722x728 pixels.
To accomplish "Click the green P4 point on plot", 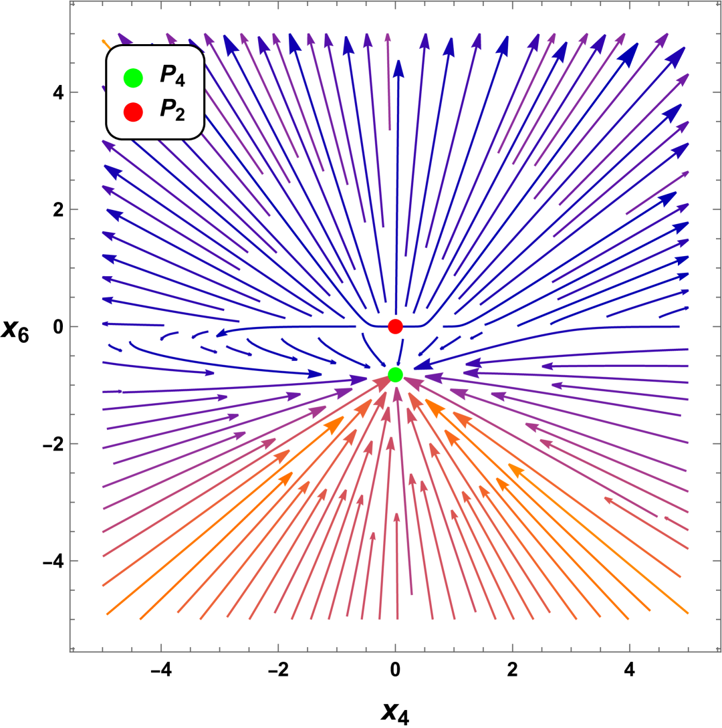I will point(395,374).
